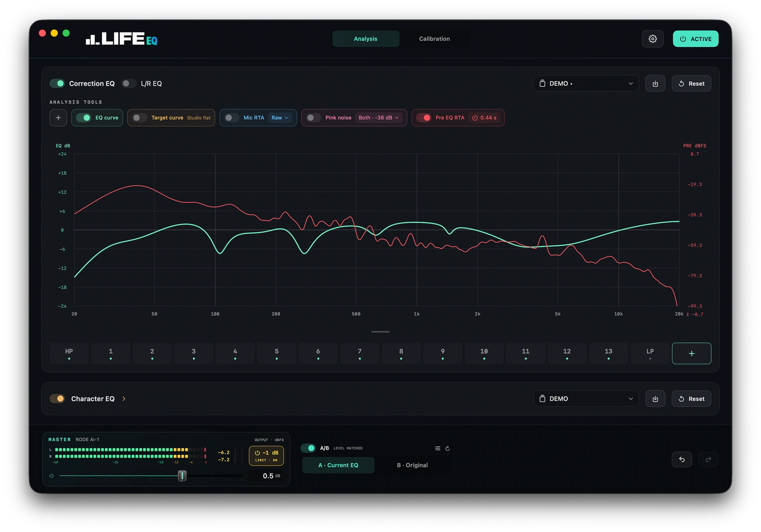Click the LIFE EQ logo
This screenshot has width=761, height=532.
(x=122, y=39)
